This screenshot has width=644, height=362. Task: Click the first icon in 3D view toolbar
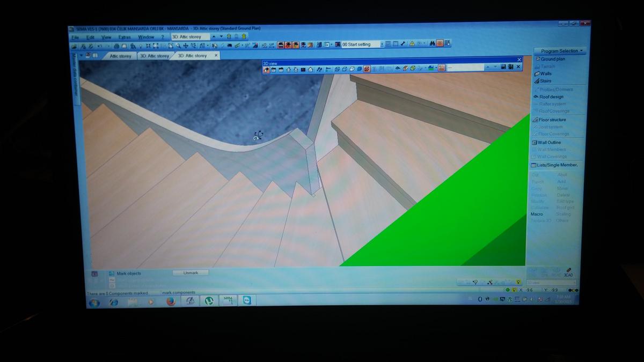[x=266, y=69]
